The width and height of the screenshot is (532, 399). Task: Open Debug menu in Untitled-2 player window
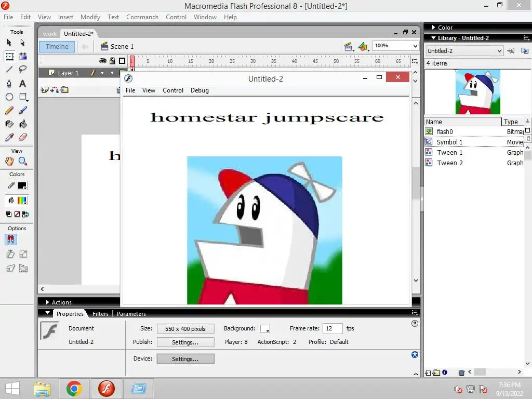coord(199,90)
